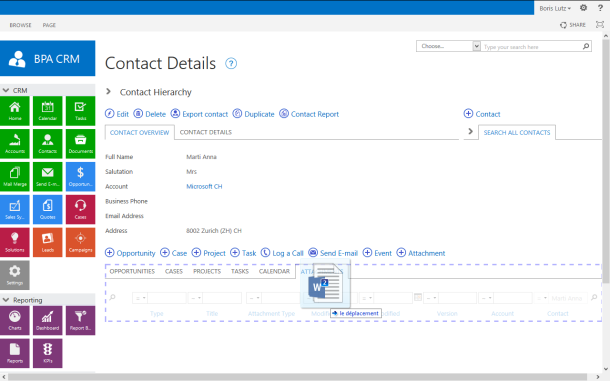Open the Solutions lightbulb tile
This screenshot has height=381, width=610.
tap(15, 242)
